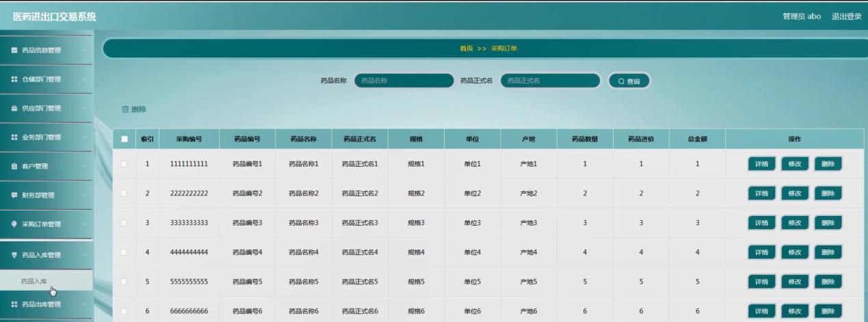
Task: Expand the 仓储部门管理 chevron
Action: pyautogui.click(x=84, y=79)
